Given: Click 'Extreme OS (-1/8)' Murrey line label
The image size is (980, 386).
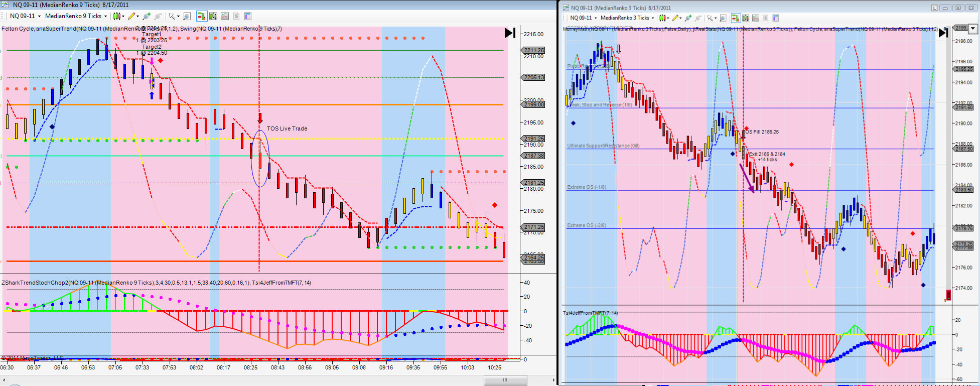Looking at the screenshot, I should (587, 187).
